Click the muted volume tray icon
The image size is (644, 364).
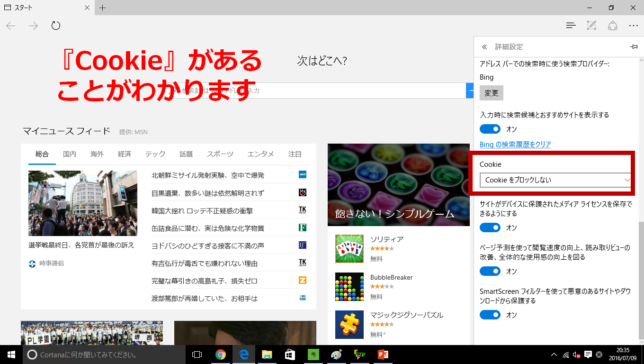coord(577,355)
